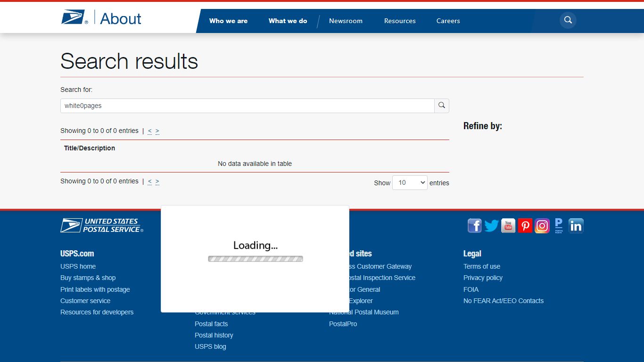Viewport: 644px width, 362px height.
Task: Open the Careers menu
Action: tap(448, 21)
